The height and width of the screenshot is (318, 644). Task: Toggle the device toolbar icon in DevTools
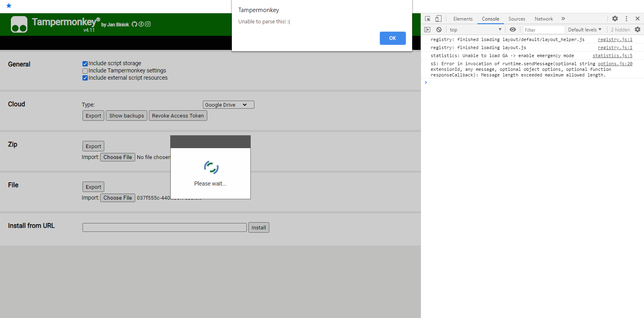pos(438,19)
